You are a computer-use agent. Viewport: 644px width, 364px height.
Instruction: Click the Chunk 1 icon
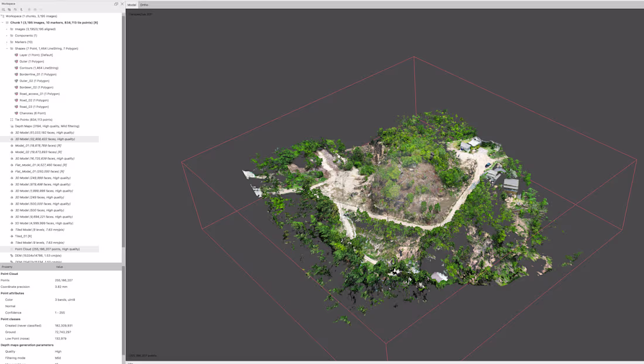pyautogui.click(x=7, y=23)
